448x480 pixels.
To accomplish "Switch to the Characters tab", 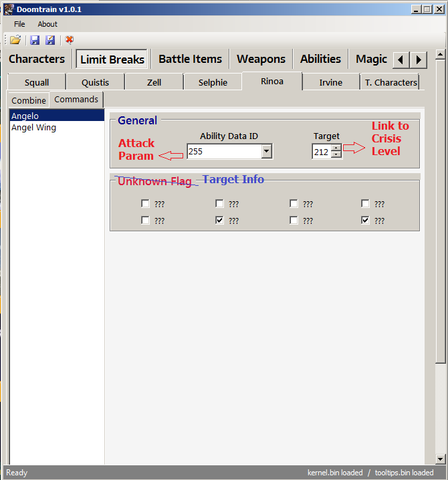I will coord(37,59).
